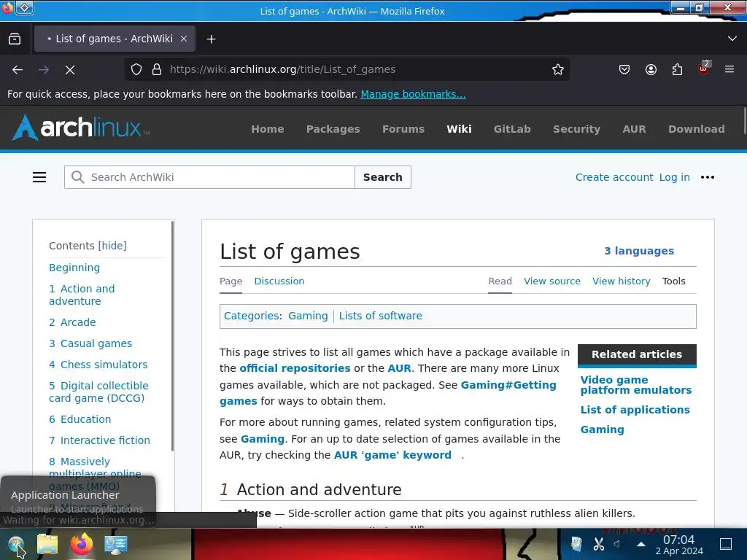This screenshot has width=747, height=560.
Task: Open the list all tabs chevron
Action: coord(732,39)
